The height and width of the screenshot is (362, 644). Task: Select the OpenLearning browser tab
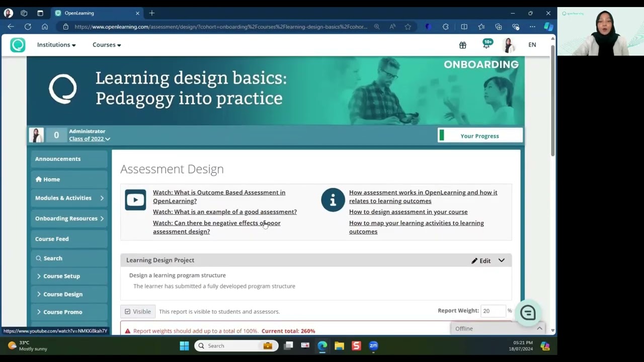[x=97, y=13]
